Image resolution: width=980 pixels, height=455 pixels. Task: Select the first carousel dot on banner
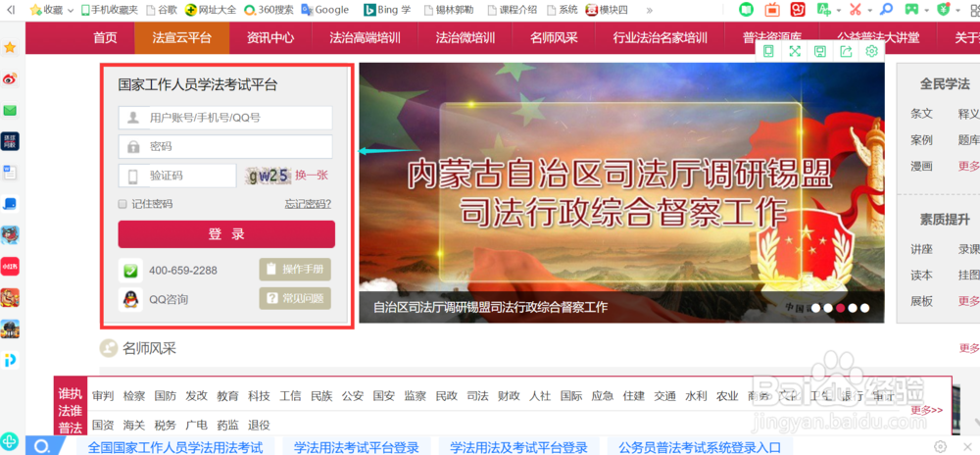pyautogui.click(x=816, y=308)
